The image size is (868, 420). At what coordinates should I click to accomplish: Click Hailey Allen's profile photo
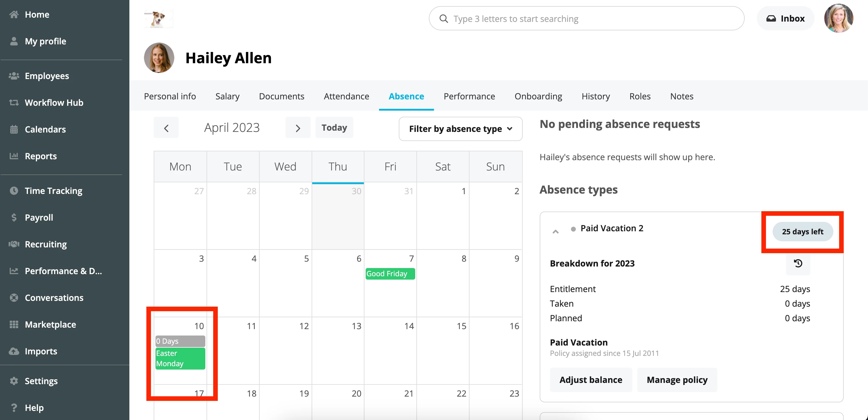159,58
